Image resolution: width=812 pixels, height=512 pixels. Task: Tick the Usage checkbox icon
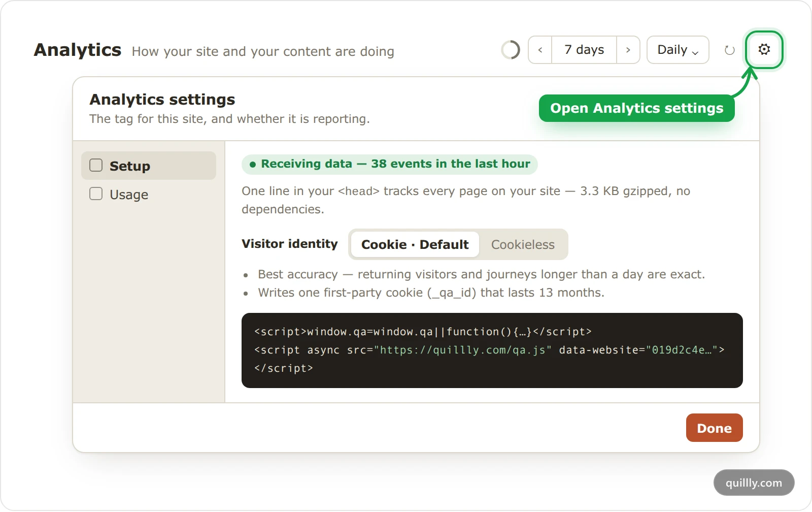pyautogui.click(x=96, y=194)
